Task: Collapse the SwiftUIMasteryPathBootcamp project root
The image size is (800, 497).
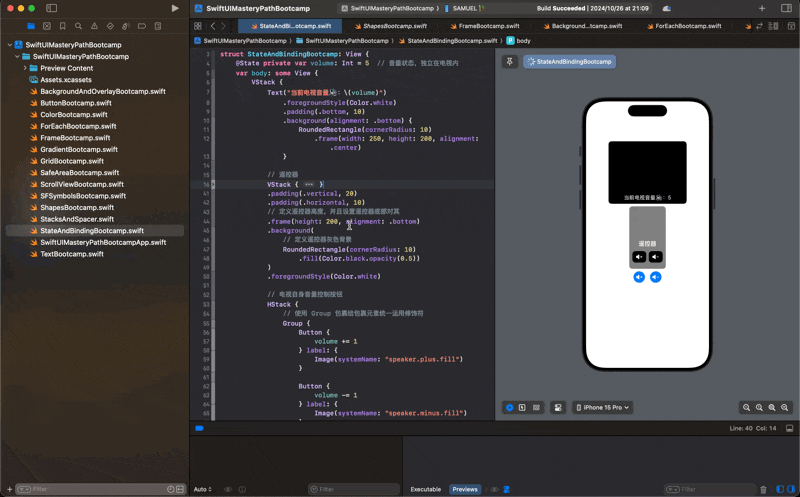Action: tap(10, 45)
